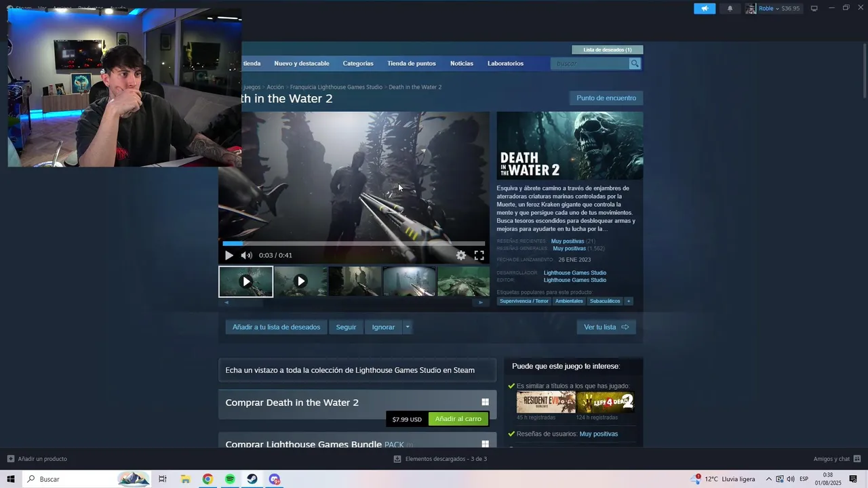Select the fourth screenshot thumbnail
Image resolution: width=868 pixels, height=488 pixels.
click(x=410, y=281)
